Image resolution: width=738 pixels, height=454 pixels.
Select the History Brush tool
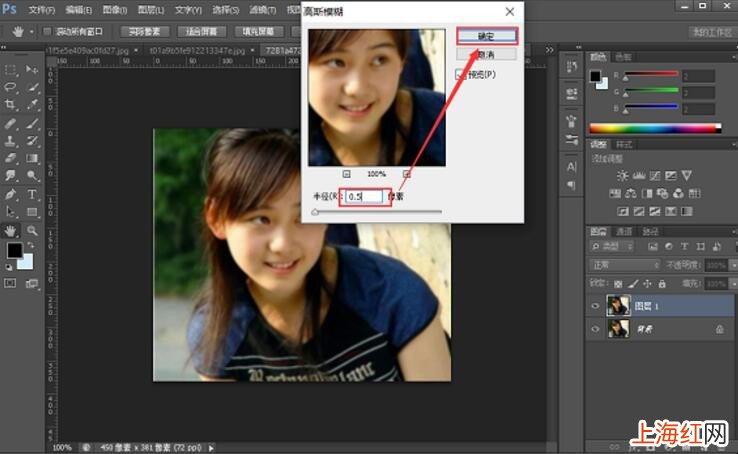(32, 141)
